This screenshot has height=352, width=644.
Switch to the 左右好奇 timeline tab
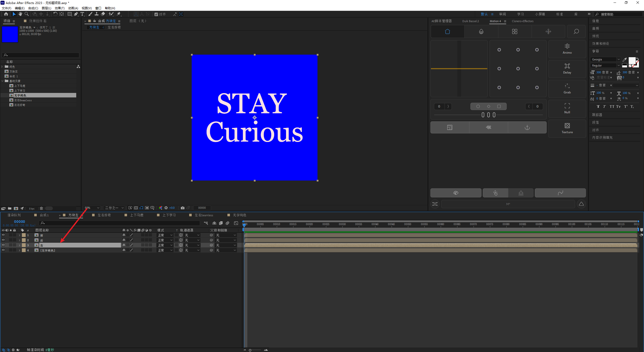104,215
